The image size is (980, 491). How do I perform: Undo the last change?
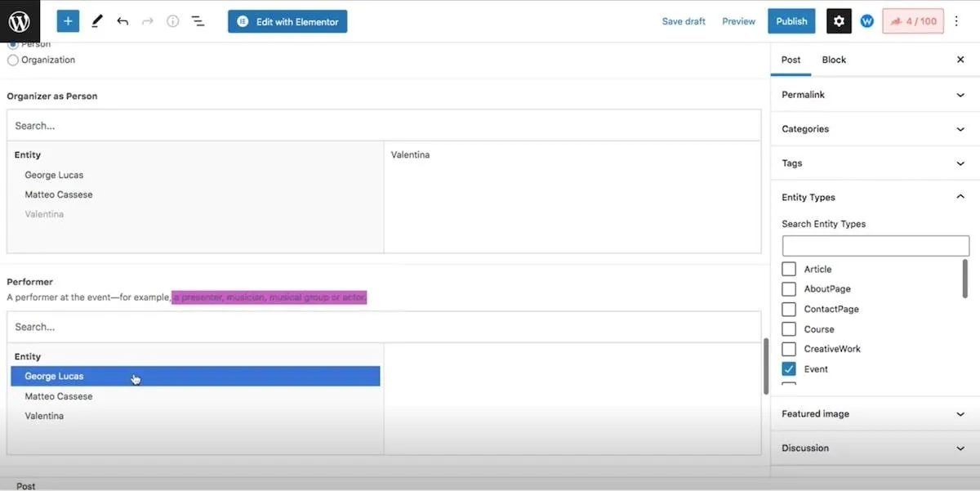122,21
